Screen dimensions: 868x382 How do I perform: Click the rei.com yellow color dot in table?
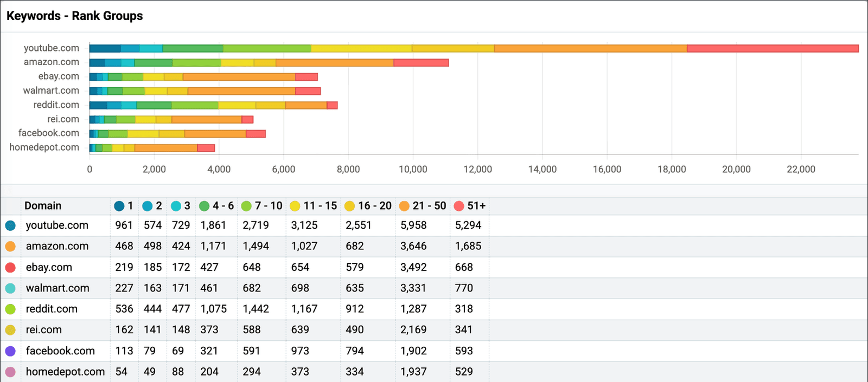point(10,329)
